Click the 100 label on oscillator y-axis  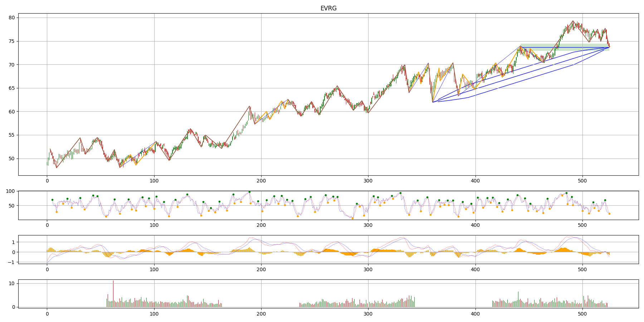point(10,191)
